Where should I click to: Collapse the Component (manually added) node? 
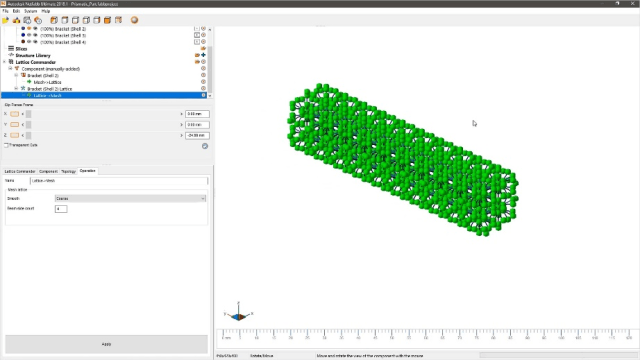coord(11,69)
